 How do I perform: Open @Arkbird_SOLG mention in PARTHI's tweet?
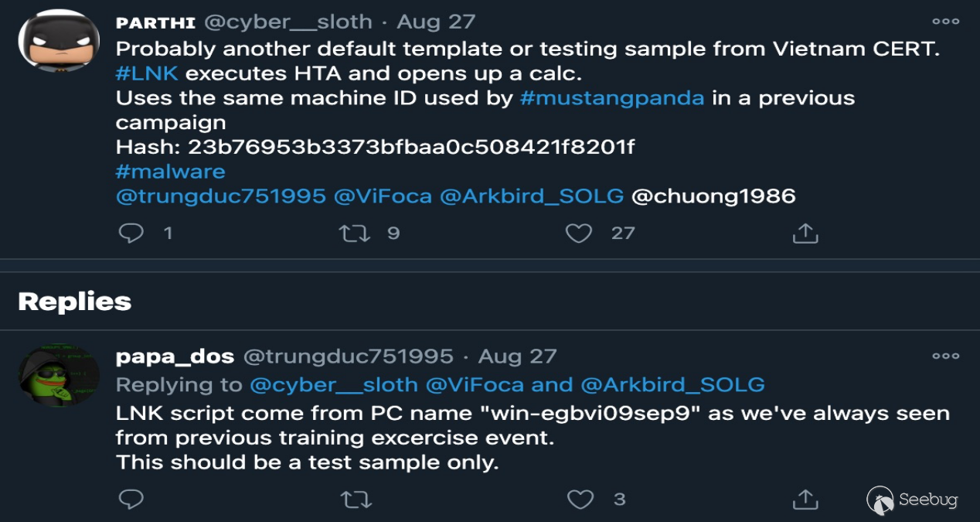(x=532, y=196)
